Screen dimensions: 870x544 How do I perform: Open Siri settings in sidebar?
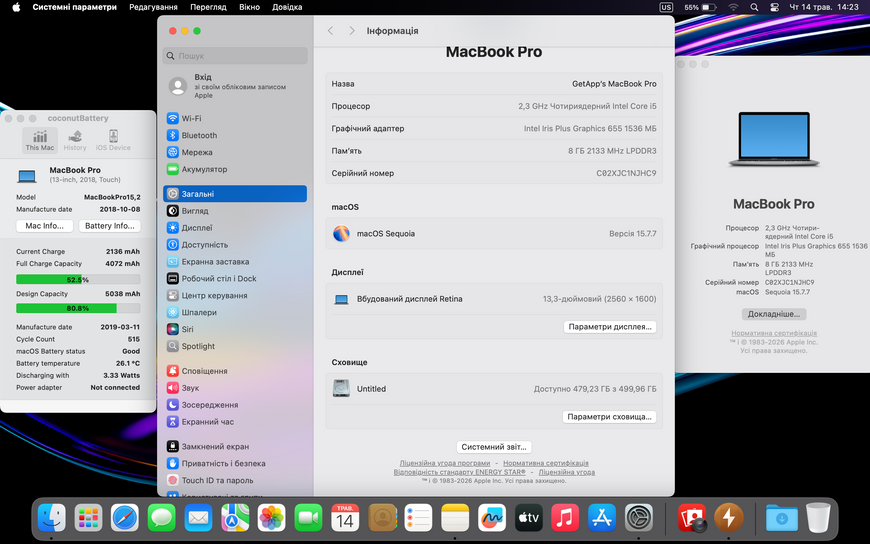pyautogui.click(x=235, y=329)
